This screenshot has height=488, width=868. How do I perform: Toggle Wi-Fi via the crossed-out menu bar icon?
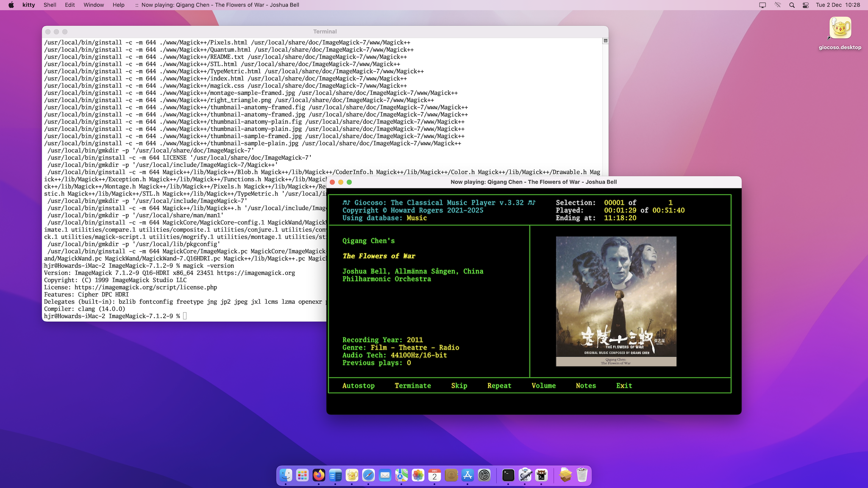[x=777, y=5]
